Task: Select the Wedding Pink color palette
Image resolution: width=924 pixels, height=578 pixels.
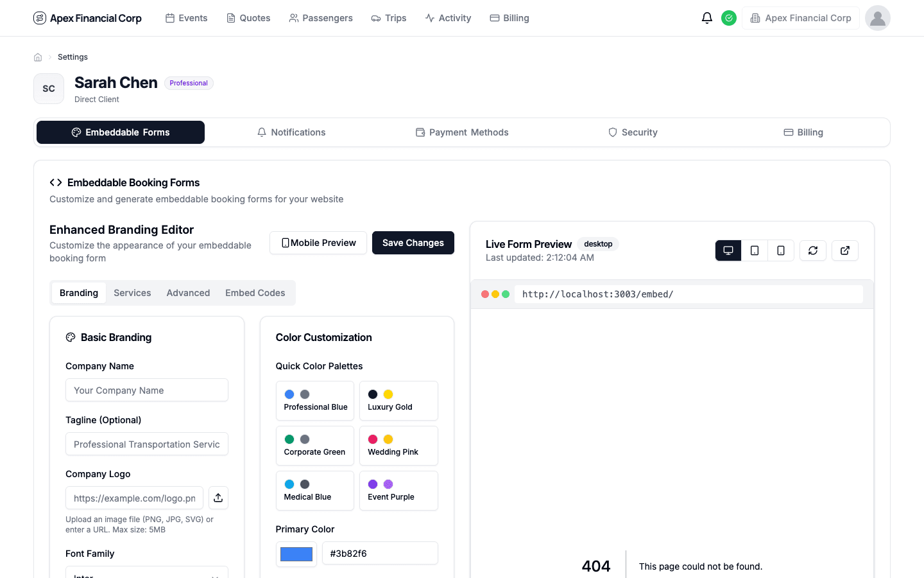Action: (x=398, y=445)
